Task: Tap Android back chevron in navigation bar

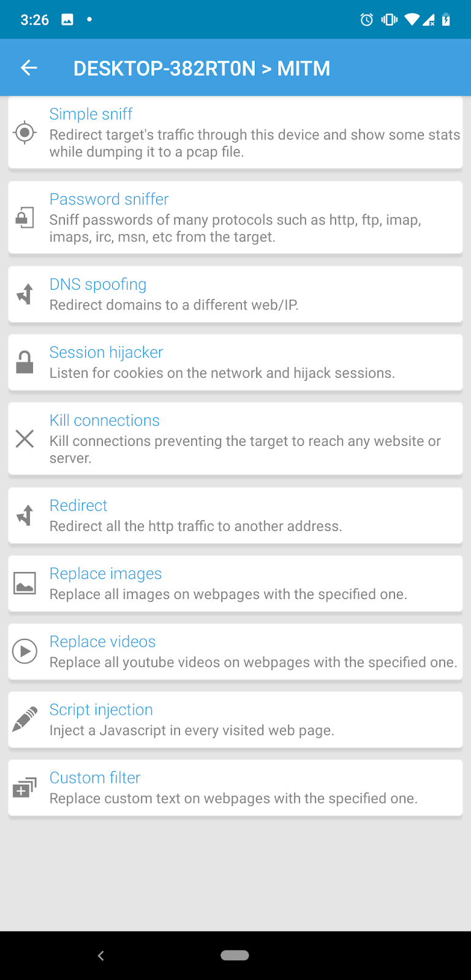Action: tap(101, 956)
